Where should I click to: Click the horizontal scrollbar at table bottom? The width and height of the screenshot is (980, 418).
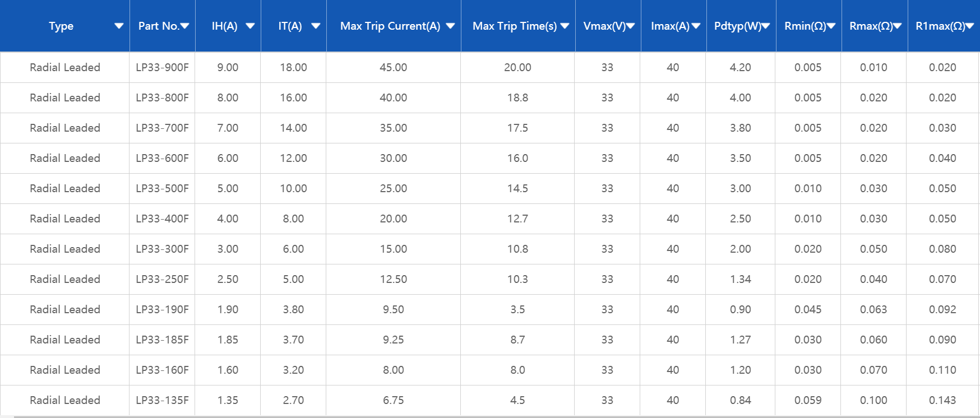tap(490, 416)
